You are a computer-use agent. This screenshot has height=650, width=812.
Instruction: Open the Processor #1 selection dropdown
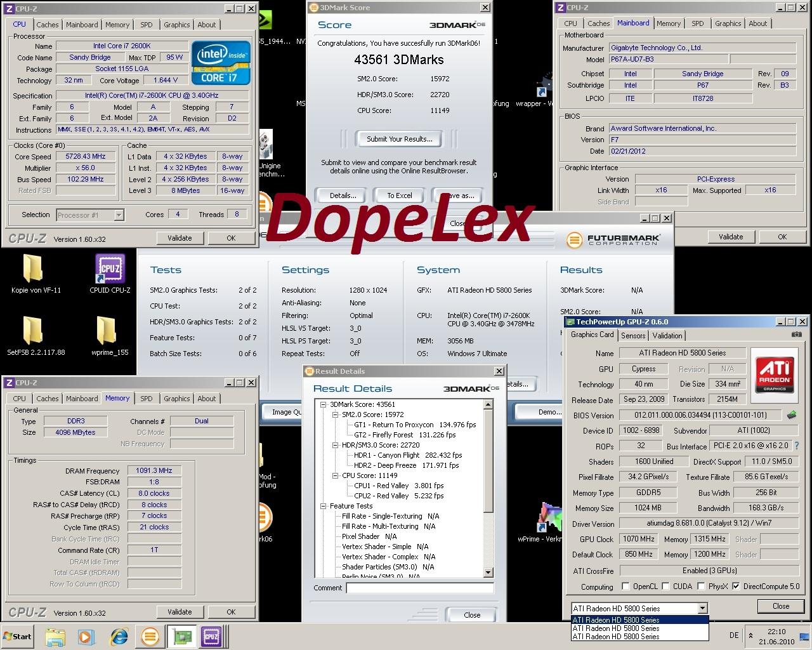tap(119, 215)
